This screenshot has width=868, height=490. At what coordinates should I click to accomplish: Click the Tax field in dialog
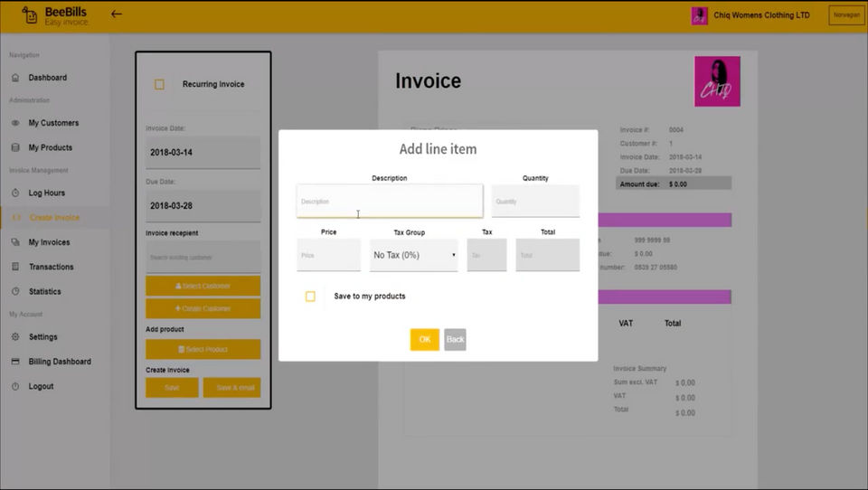point(486,255)
